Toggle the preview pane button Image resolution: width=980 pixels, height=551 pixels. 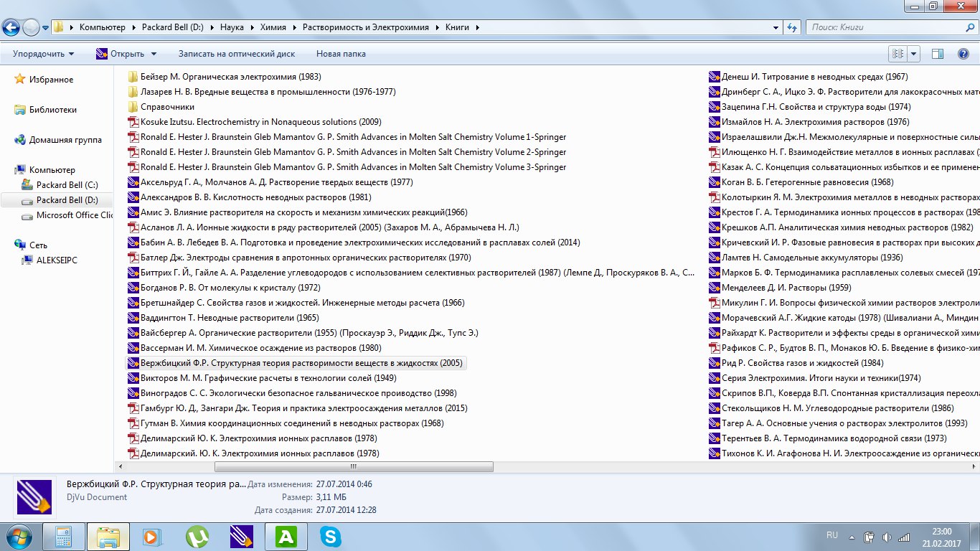pos(937,54)
